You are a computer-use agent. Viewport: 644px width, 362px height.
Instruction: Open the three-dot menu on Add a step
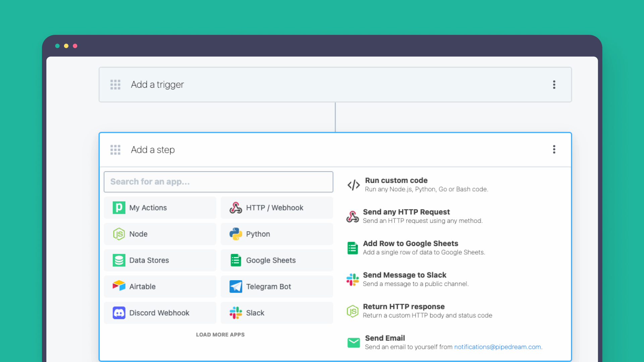554,149
